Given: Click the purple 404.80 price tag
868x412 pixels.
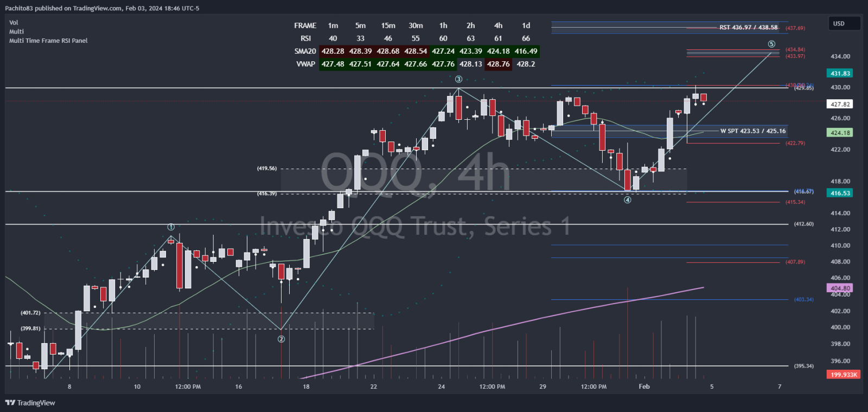Looking at the screenshot, I should 840,288.
